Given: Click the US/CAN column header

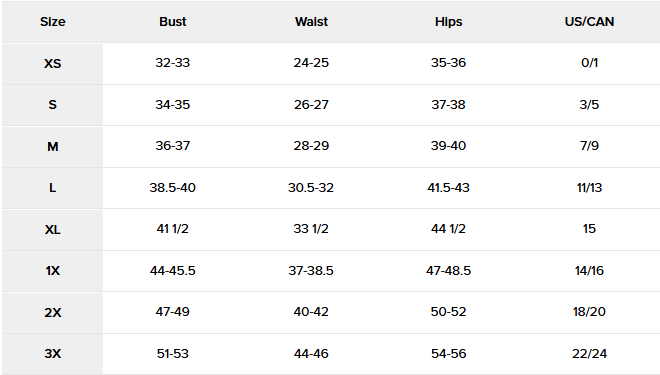Looking at the screenshot, I should pos(589,22).
